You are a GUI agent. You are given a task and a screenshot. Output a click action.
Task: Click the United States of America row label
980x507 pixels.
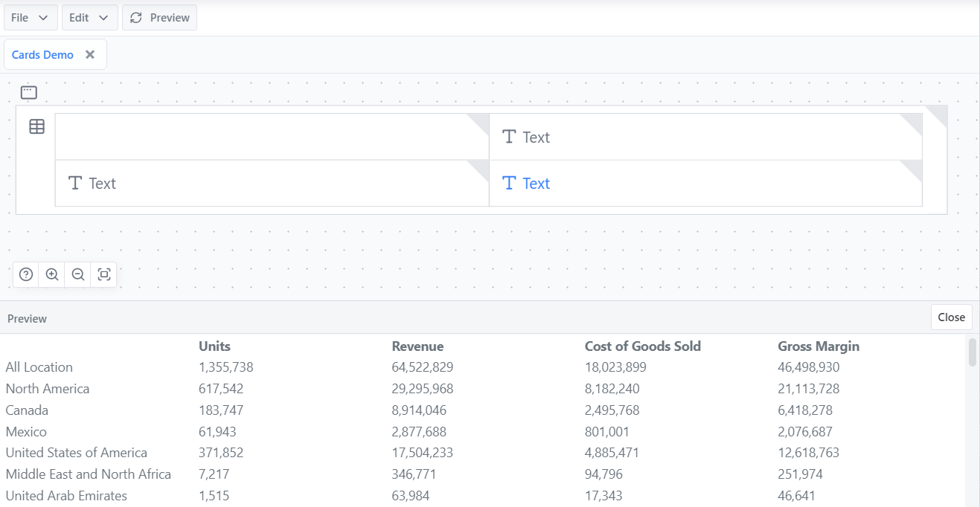pos(77,453)
